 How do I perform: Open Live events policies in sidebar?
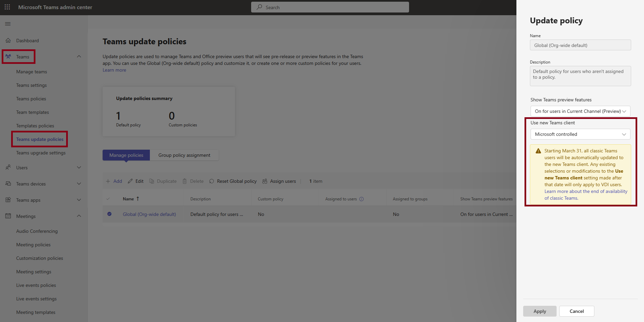click(x=36, y=285)
